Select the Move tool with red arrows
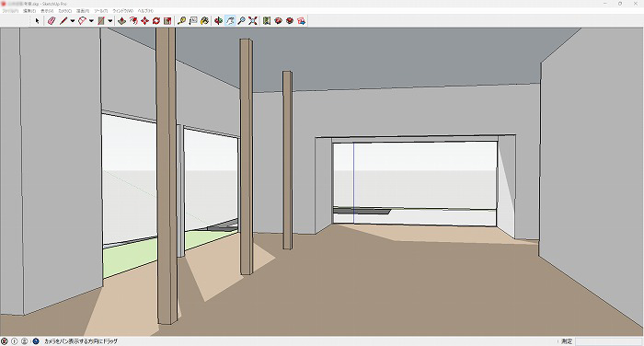Screen dimensions: 644x346 point(144,20)
